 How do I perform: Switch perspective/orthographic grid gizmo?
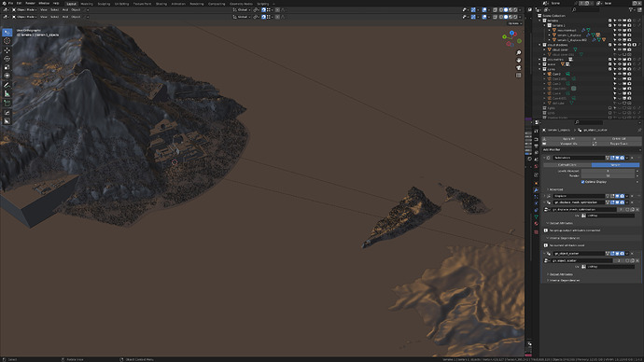coord(518,76)
